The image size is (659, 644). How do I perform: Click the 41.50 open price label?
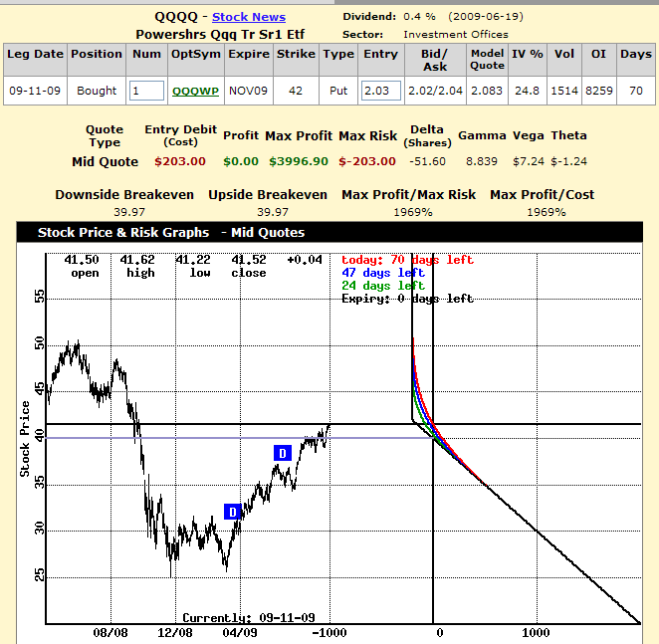pyautogui.click(x=82, y=260)
